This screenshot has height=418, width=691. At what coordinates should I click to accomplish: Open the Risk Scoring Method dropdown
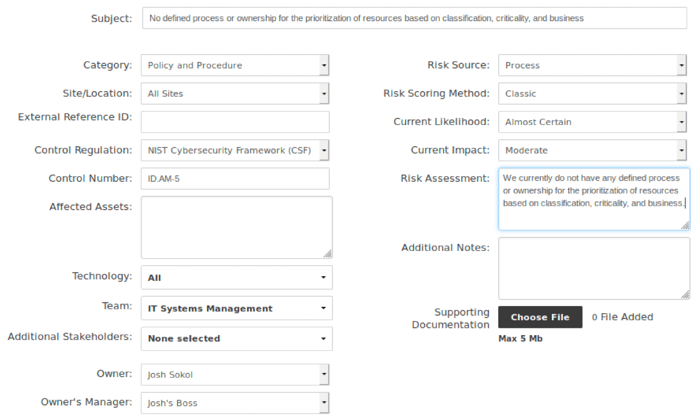point(593,94)
